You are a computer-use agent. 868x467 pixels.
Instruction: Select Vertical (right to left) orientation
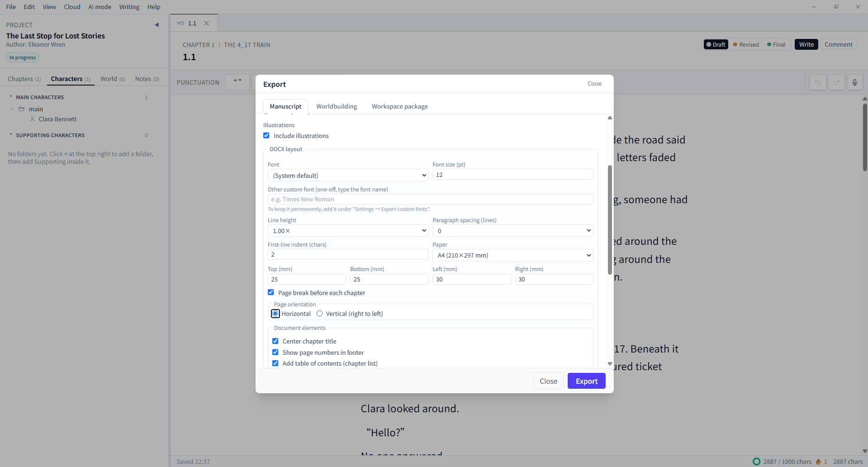[x=320, y=314]
